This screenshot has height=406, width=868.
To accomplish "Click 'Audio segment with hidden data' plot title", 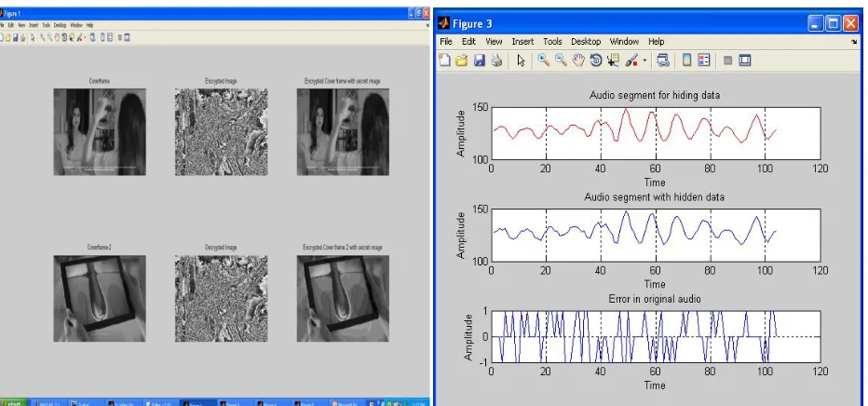I will coord(655,196).
